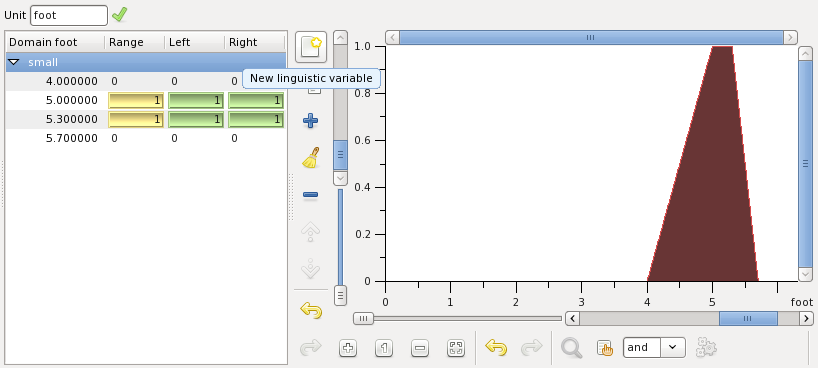Click the blue minus remove icon
The image size is (818, 368).
point(310,195)
